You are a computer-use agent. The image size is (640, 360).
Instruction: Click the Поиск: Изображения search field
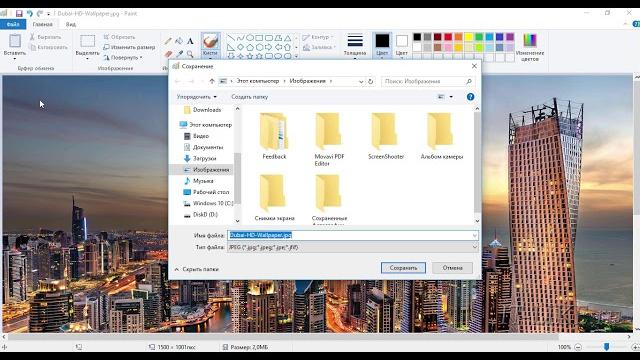(x=428, y=81)
